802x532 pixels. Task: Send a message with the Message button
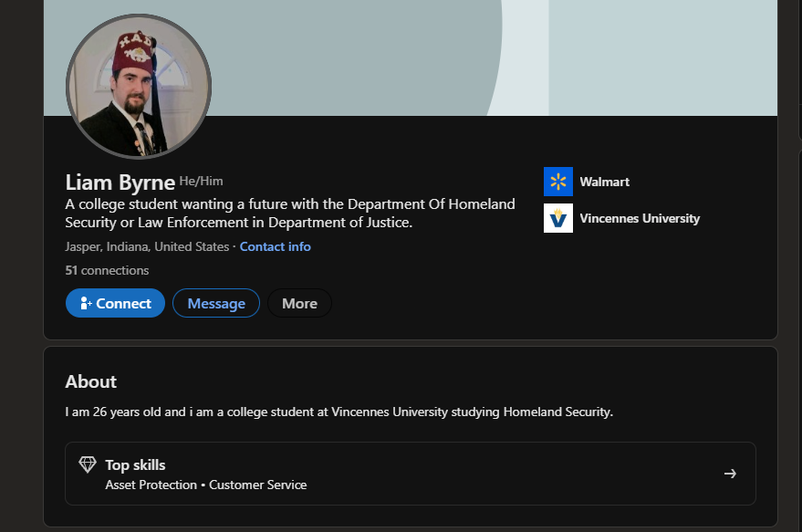tap(216, 303)
